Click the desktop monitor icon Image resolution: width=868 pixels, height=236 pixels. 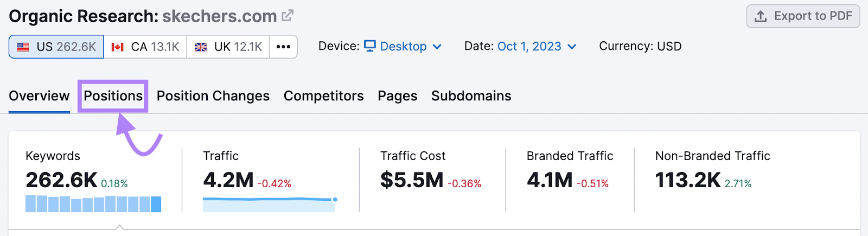[370, 46]
